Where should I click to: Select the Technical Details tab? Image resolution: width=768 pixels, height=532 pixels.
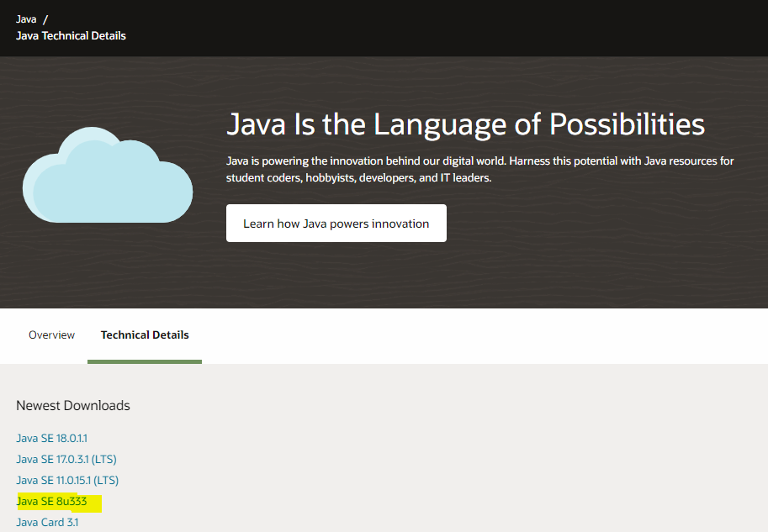pos(145,334)
